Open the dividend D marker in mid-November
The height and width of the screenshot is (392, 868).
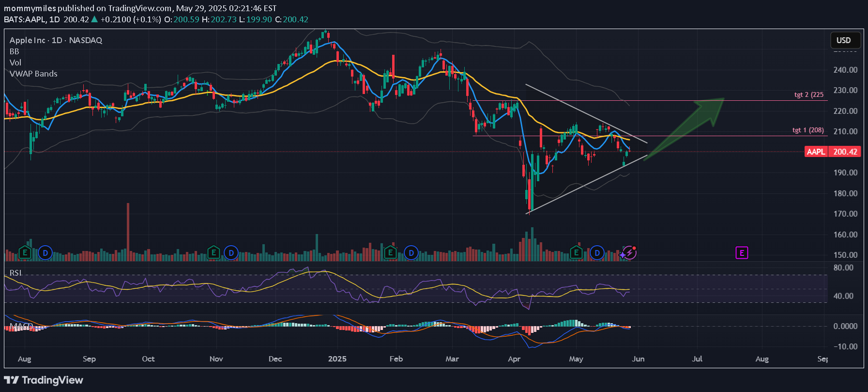coord(231,252)
